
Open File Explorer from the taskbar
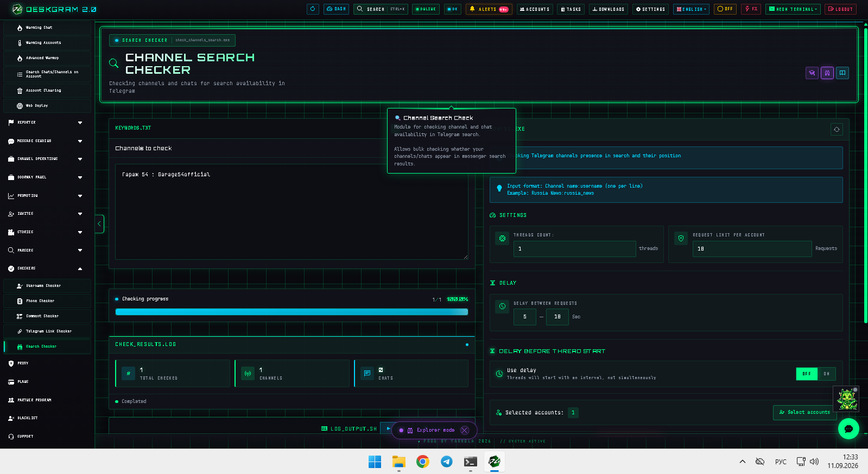pyautogui.click(x=399, y=462)
